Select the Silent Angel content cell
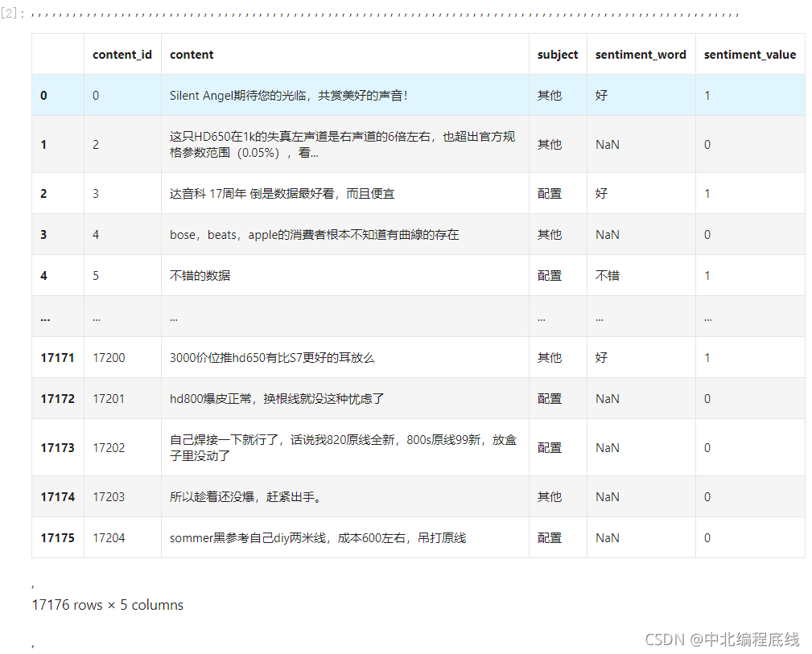Image resolution: width=812 pixels, height=654 pixels. [345, 95]
